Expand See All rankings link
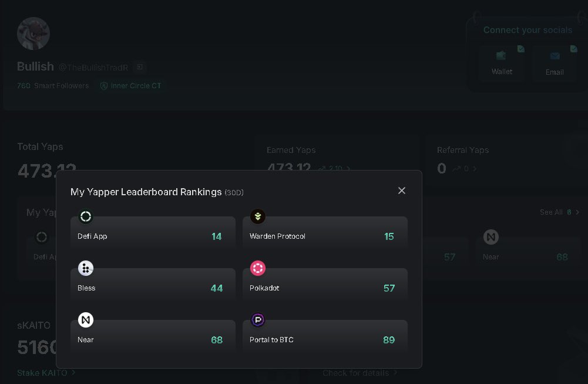 [559, 212]
